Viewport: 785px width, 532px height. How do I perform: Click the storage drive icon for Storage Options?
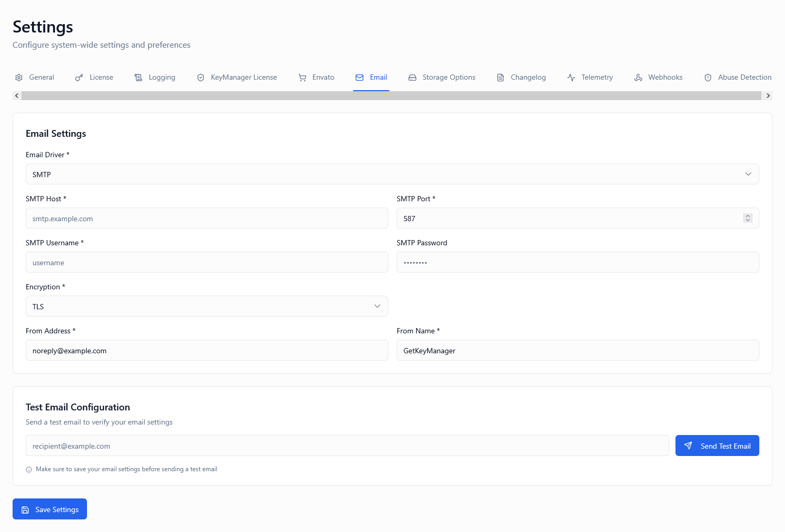pos(412,77)
